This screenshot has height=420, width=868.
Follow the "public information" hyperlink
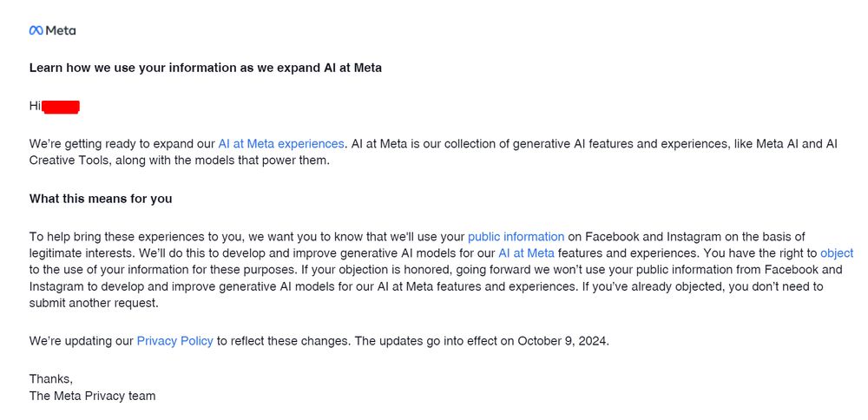pyautogui.click(x=516, y=236)
